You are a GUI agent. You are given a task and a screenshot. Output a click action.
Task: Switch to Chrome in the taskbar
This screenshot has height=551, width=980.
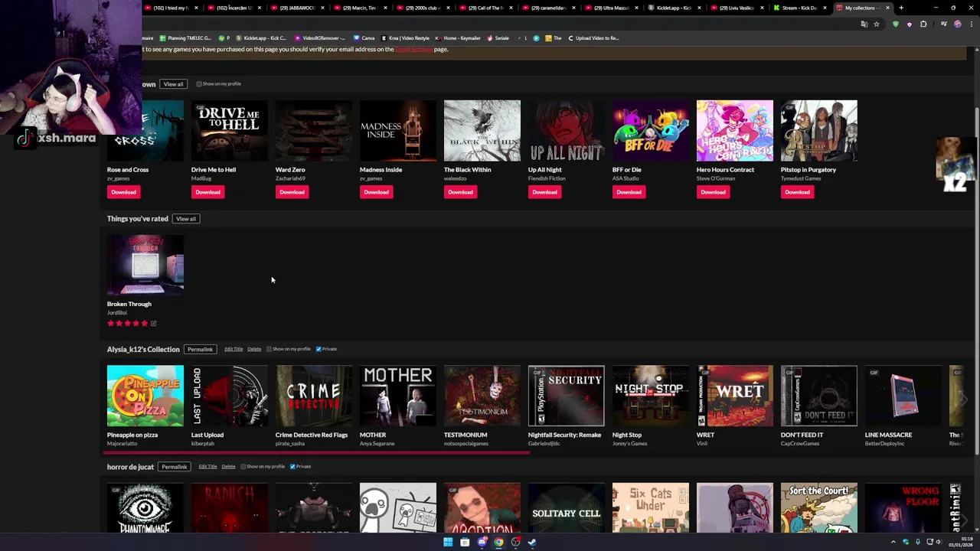pos(498,543)
